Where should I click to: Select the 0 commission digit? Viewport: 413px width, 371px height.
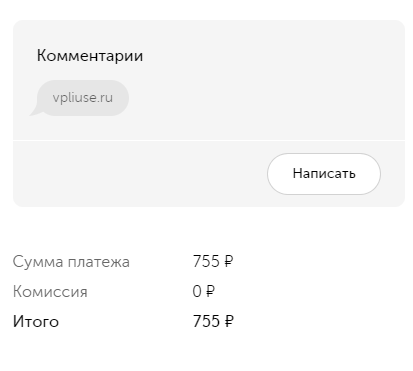click(x=197, y=291)
